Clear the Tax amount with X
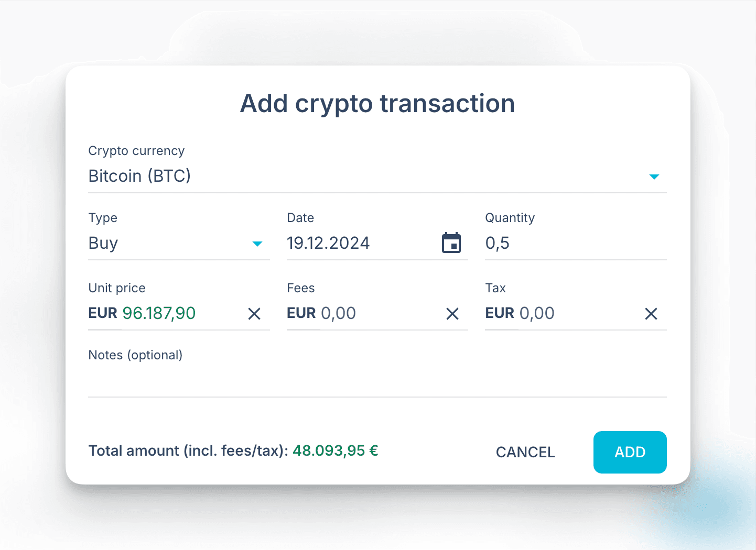 651,314
